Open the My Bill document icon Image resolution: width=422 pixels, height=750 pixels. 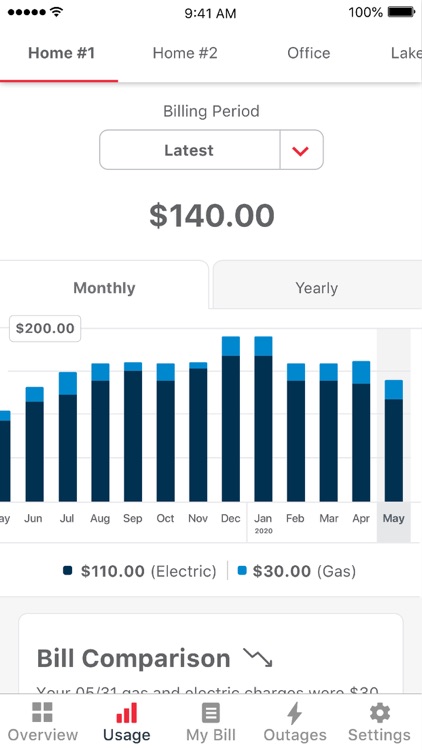(211, 713)
